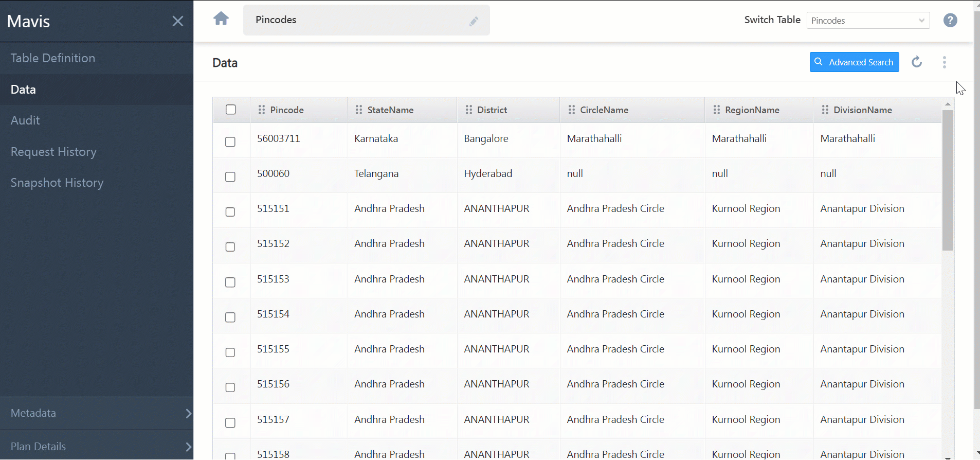Viewport: 980px width, 460px height.
Task: Click the home icon
Action: [221, 19]
